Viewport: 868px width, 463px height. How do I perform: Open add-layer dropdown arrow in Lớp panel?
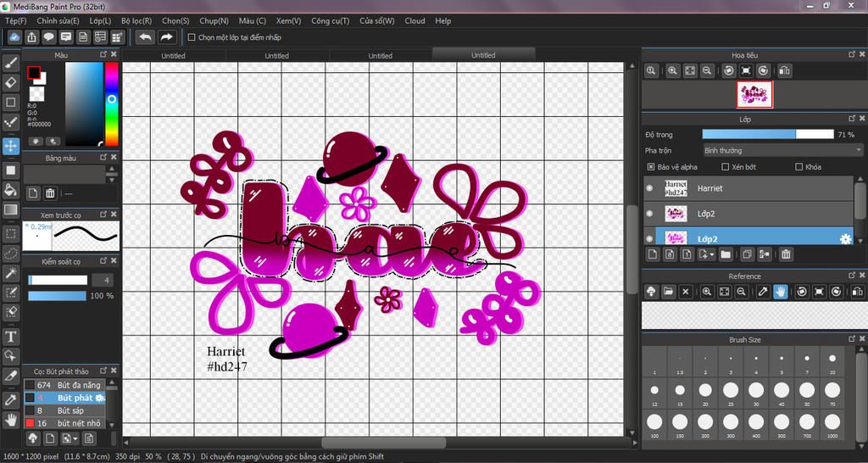[712, 254]
